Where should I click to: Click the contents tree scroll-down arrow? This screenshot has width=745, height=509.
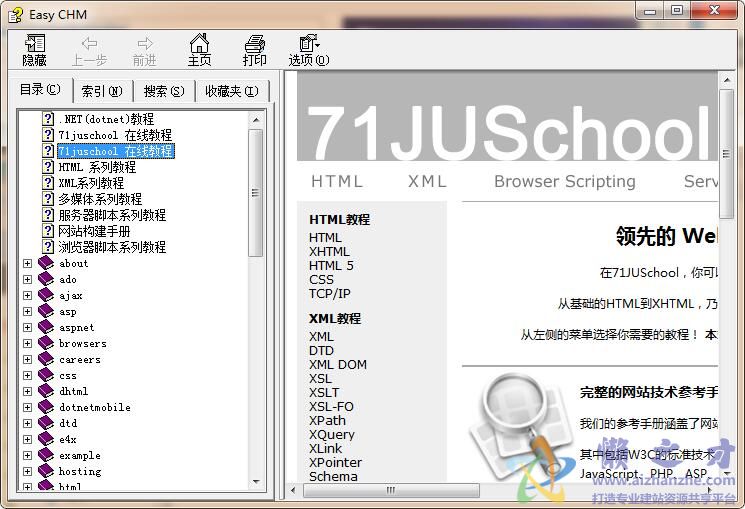[x=256, y=482]
